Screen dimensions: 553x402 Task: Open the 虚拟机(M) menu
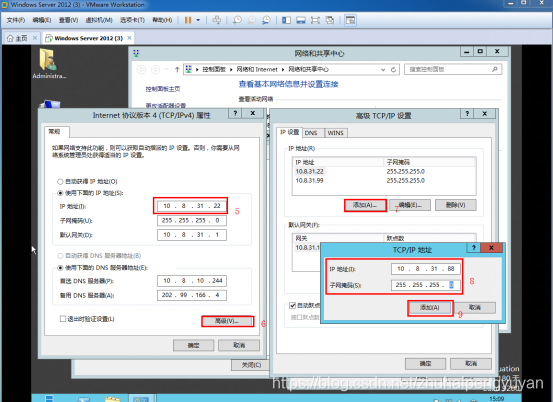99,20
